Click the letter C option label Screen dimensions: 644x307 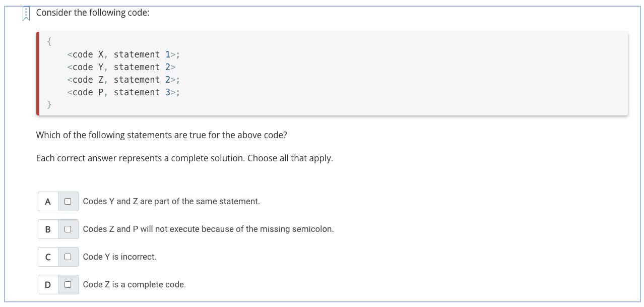coord(48,257)
